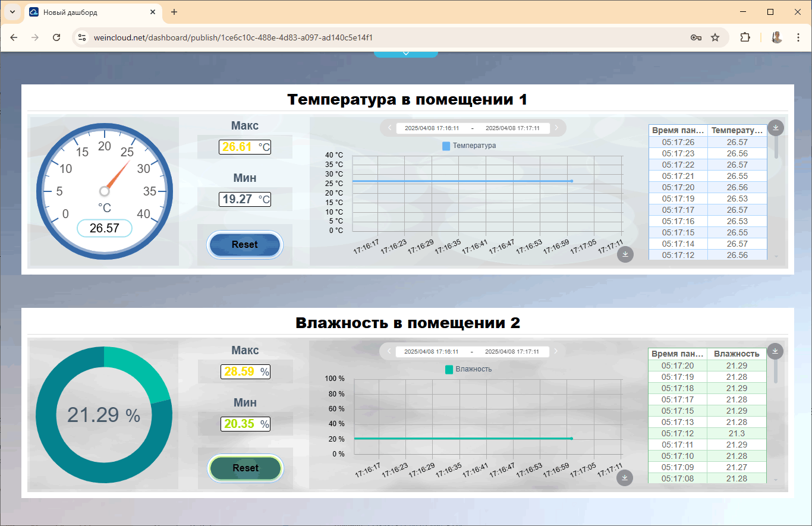Download the temperature chart data
Image resolution: width=812 pixels, height=526 pixels.
click(x=625, y=254)
